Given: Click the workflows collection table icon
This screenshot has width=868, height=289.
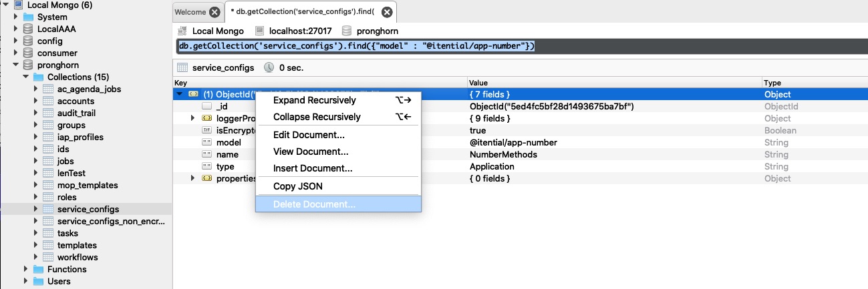Looking at the screenshot, I should [x=48, y=258].
